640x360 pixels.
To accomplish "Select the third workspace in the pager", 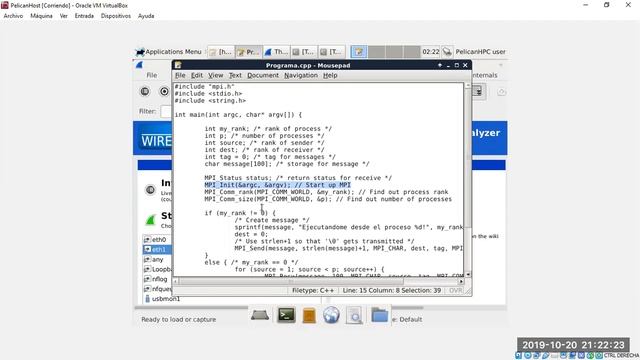I will (394, 52).
